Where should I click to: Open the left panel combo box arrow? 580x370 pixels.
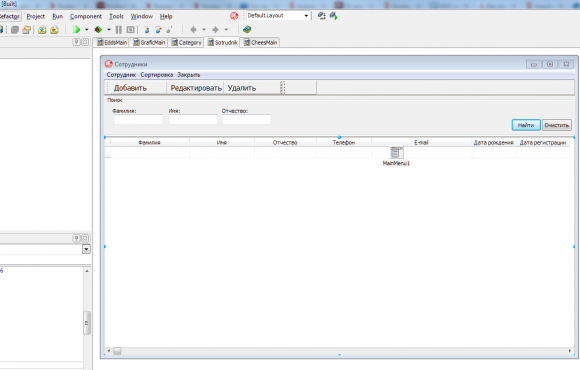86,249
